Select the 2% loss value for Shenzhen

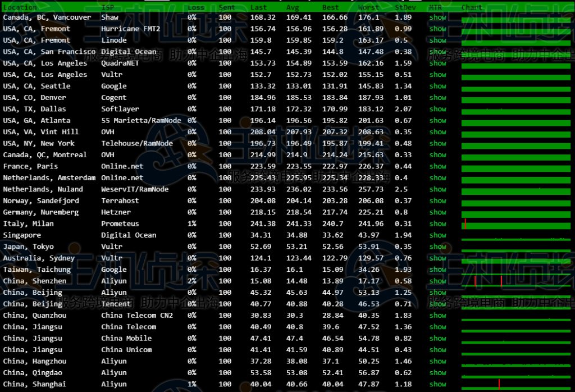tap(192, 281)
